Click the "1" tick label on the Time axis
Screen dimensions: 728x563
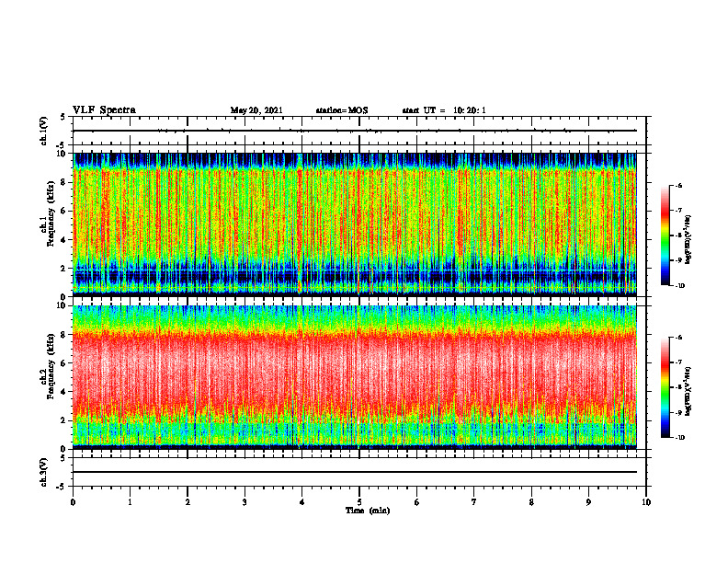pos(130,502)
